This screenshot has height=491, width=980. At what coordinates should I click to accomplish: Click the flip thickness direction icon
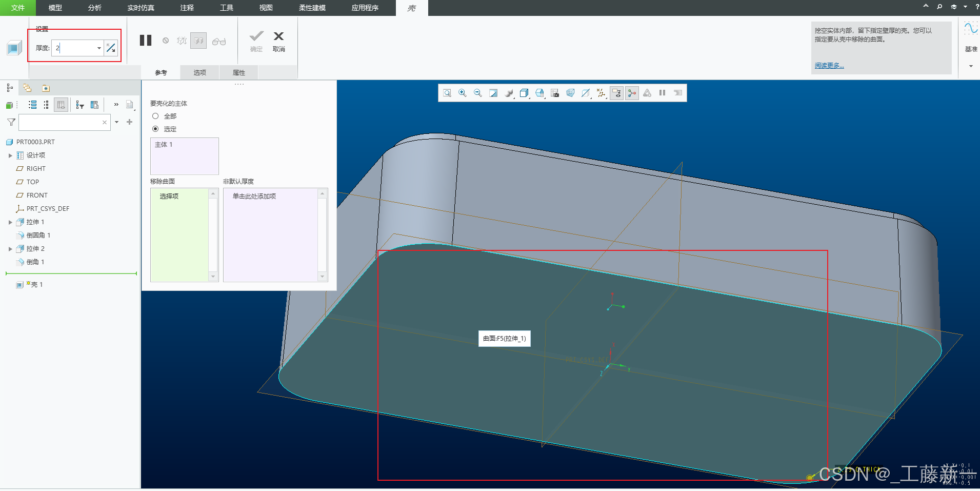[111, 48]
